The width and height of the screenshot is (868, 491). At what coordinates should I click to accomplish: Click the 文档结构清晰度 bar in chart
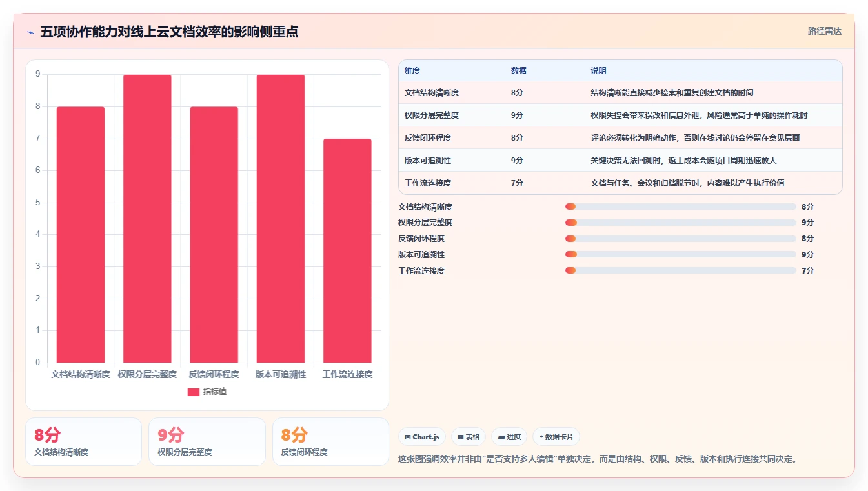81,234
